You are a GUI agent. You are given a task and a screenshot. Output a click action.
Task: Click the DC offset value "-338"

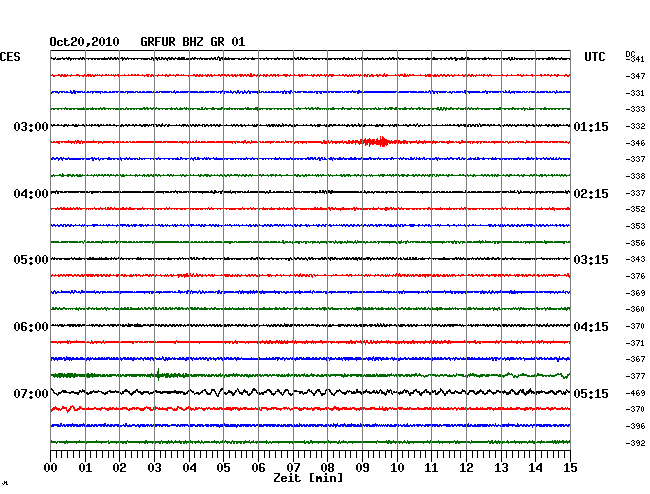coord(635,176)
